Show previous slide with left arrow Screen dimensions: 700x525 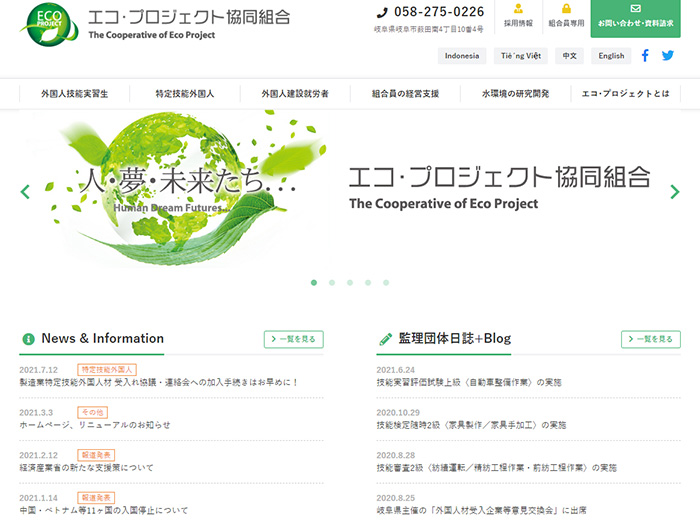point(25,192)
